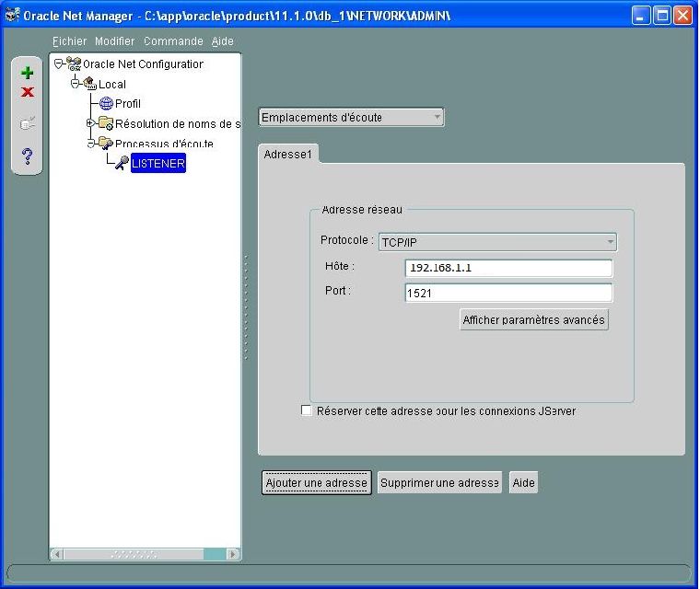Image resolution: width=700 pixels, height=589 pixels.
Task: Click the tree panel horizontal scrollbar thumb
Action: pos(134,554)
